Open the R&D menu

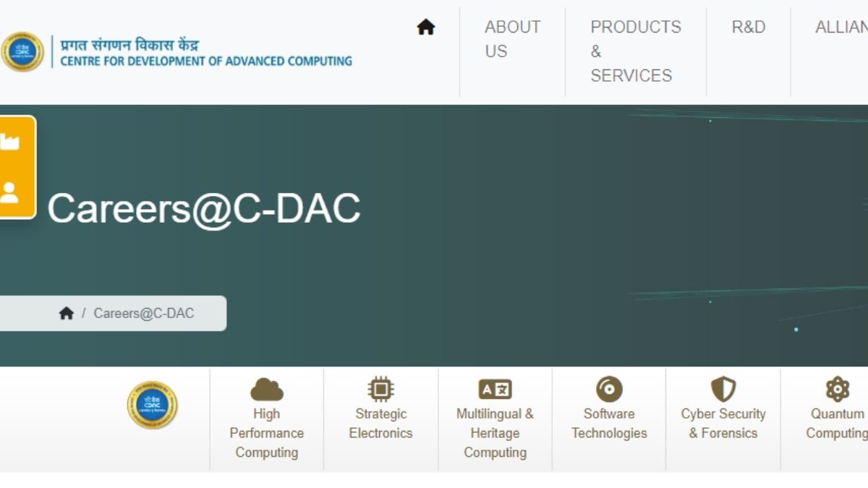[748, 27]
